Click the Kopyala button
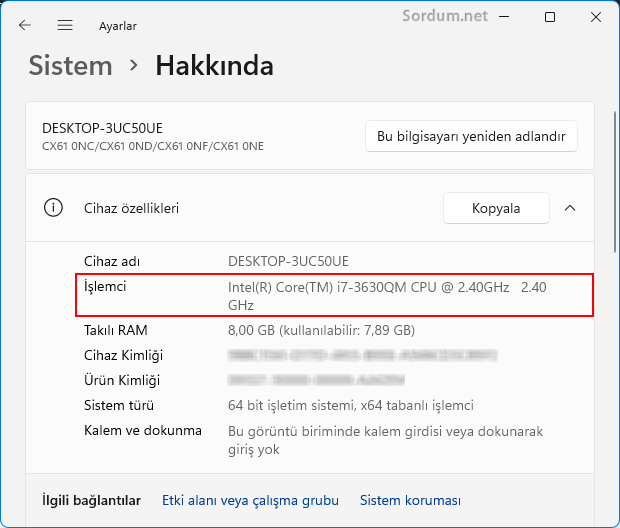This screenshot has height=528, width=620. [496, 208]
